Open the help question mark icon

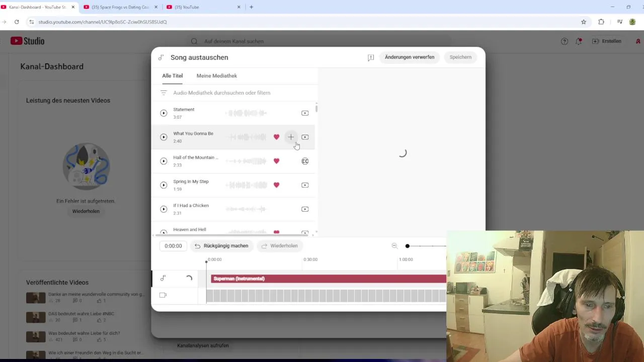click(x=565, y=41)
